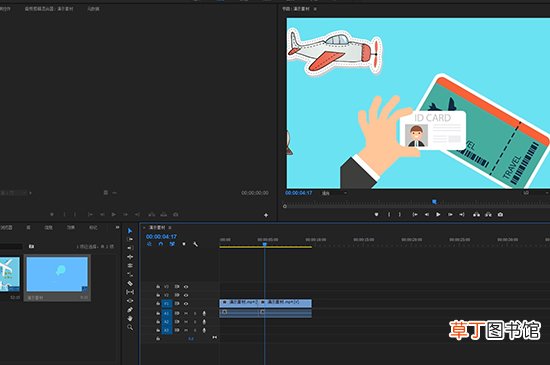
Task: Open the timeline sequence panel menu
Action: [170, 228]
